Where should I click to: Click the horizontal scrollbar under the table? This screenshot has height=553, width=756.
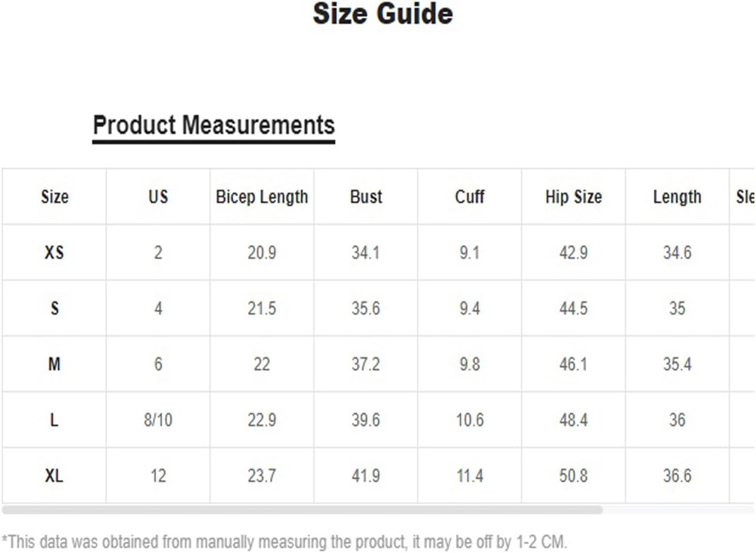302,510
